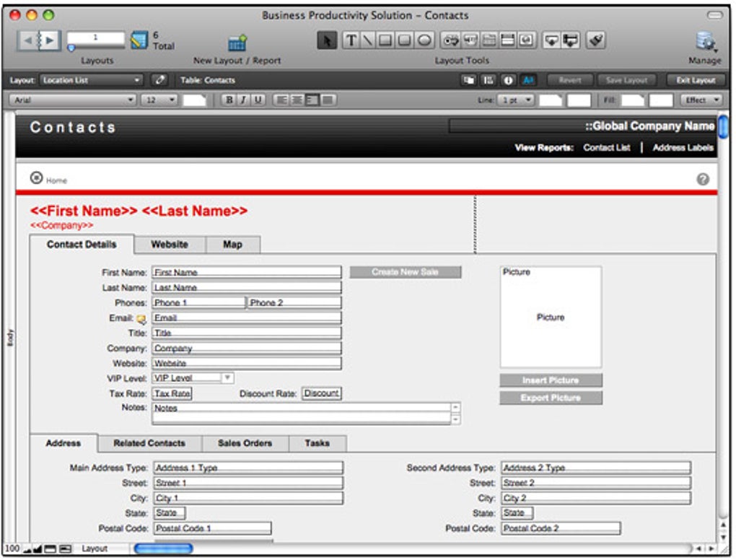Click the zoom in icon in status bar

(38, 548)
